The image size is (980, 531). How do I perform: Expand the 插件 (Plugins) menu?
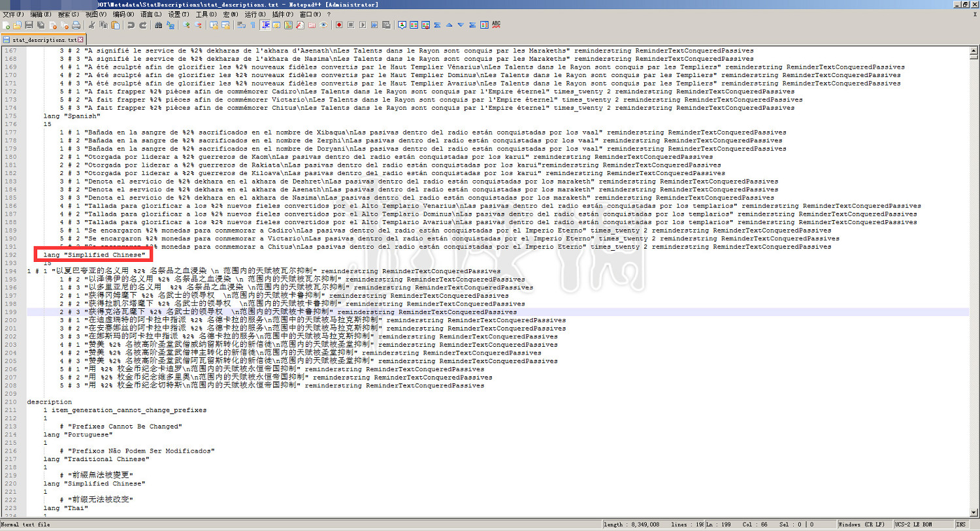point(282,14)
